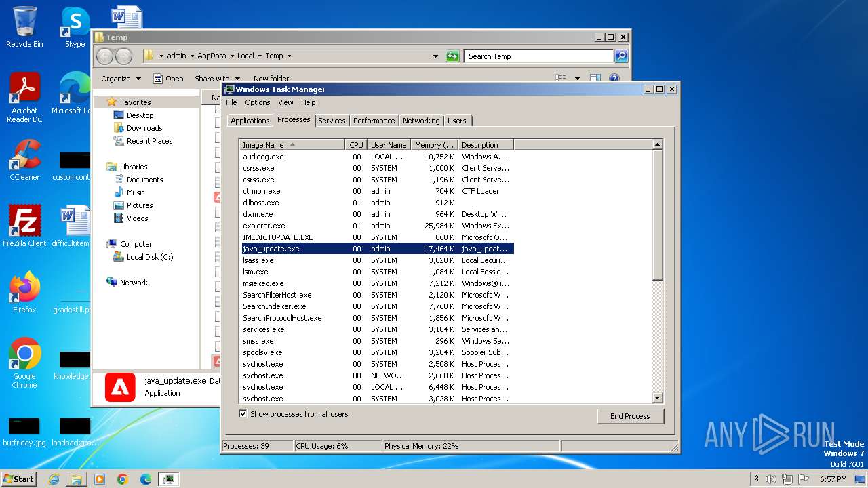The width and height of the screenshot is (868, 488).
Task: Click the Back arrow in Temp window
Action: [x=104, y=56]
